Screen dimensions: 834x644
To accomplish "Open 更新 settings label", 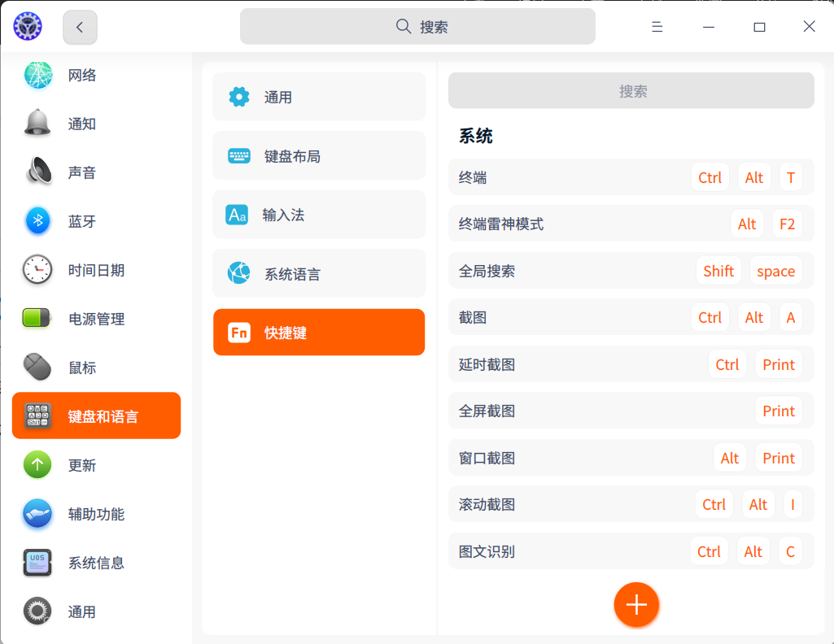I will click(x=82, y=465).
